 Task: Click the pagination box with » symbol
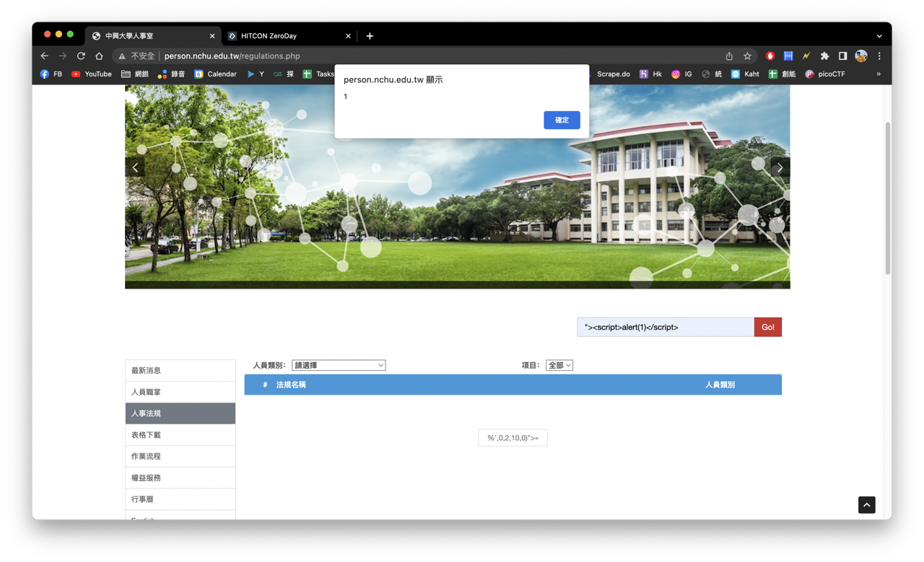tap(513, 438)
